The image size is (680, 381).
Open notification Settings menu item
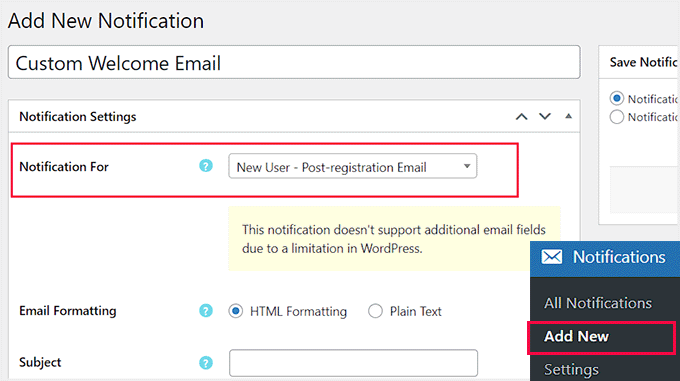pyautogui.click(x=571, y=369)
